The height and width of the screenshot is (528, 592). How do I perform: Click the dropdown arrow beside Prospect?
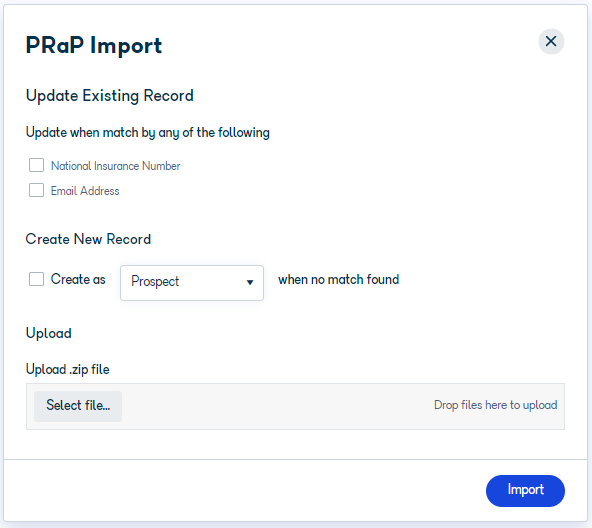coord(250,283)
